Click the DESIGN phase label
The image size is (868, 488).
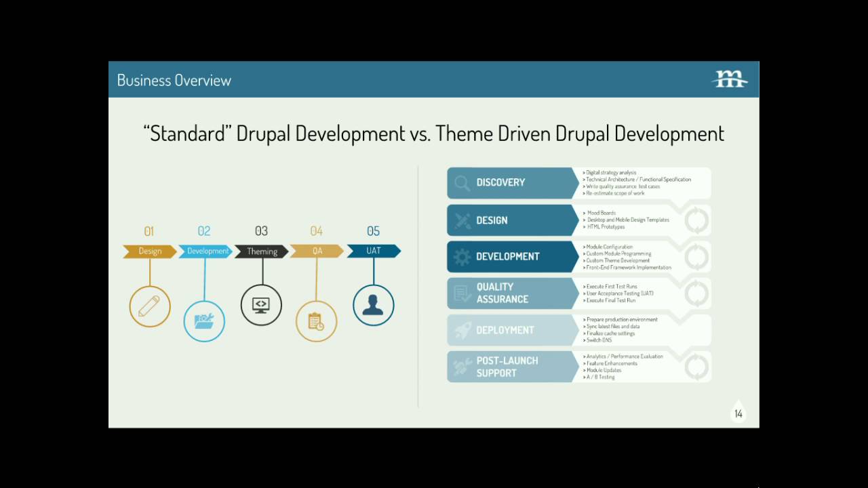pos(492,220)
